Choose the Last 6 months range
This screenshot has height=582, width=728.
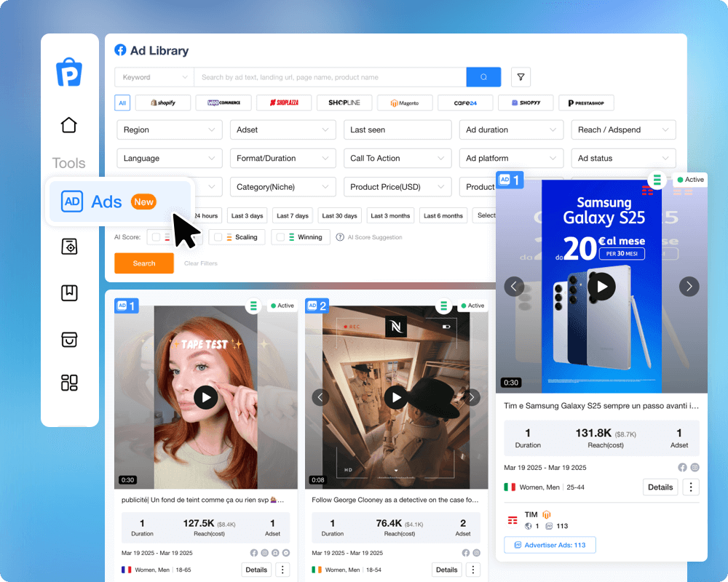(x=443, y=216)
